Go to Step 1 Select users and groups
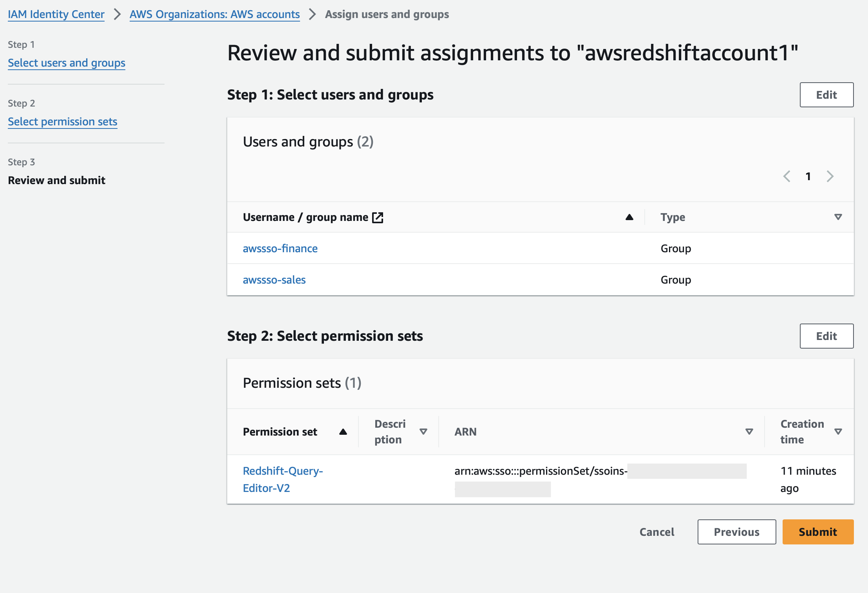868x593 pixels. tap(66, 63)
